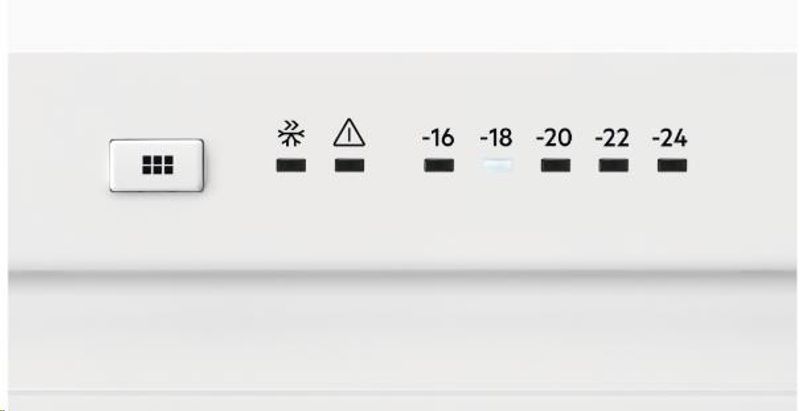Click the -20 temperature label
Image resolution: width=800 pixels, height=411 pixels.
click(x=554, y=138)
